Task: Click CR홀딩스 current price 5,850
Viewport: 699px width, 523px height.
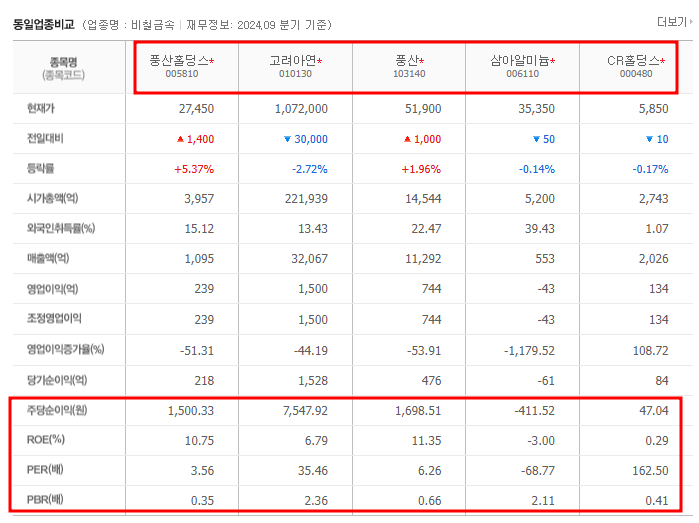Action: (x=654, y=109)
